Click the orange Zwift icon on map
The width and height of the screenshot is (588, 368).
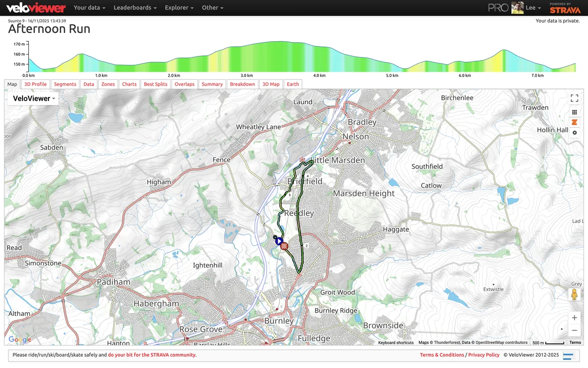pos(574,122)
